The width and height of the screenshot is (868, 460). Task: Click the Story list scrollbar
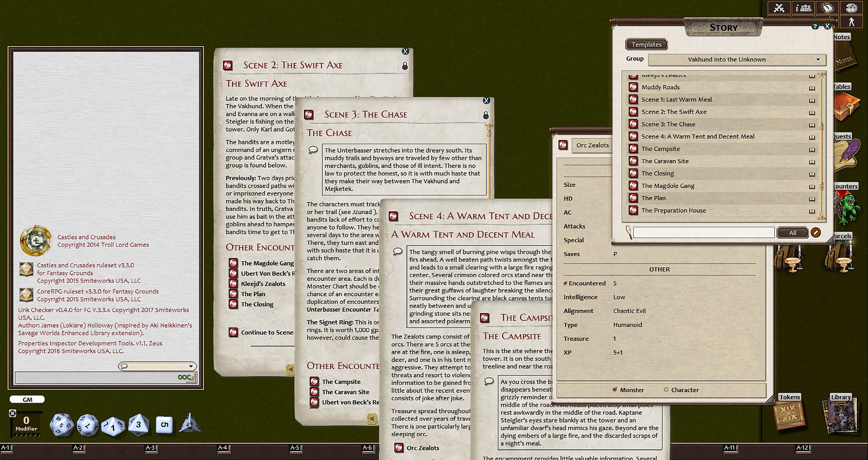point(821,146)
